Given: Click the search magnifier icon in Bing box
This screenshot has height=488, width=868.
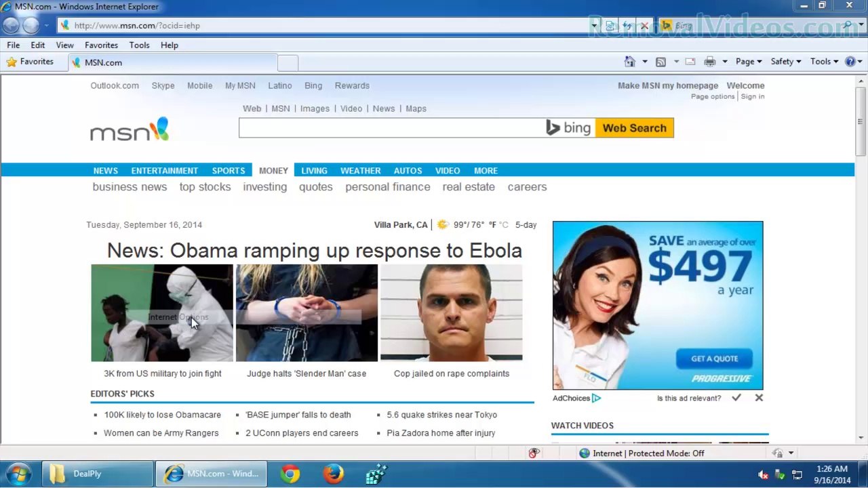Looking at the screenshot, I should click(848, 26).
